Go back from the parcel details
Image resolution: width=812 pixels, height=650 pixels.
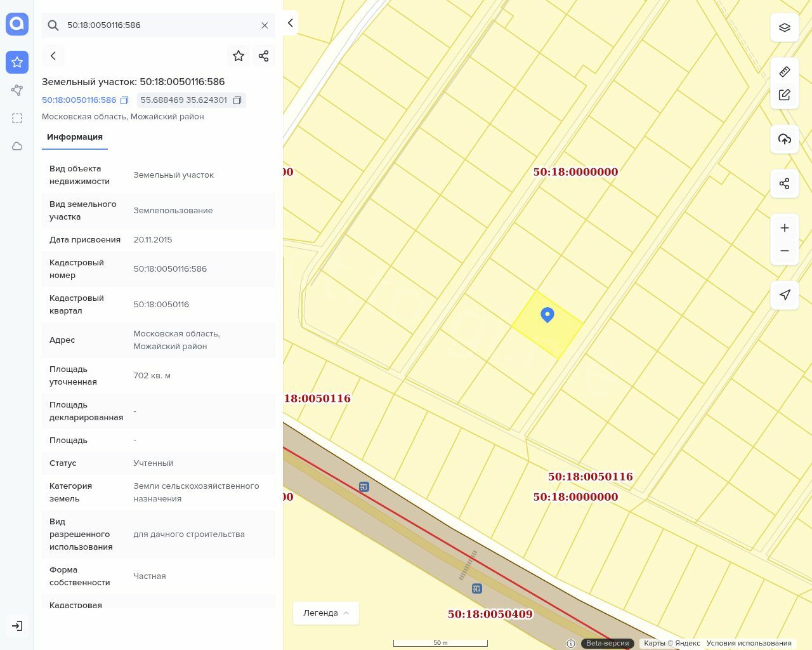pos(53,56)
